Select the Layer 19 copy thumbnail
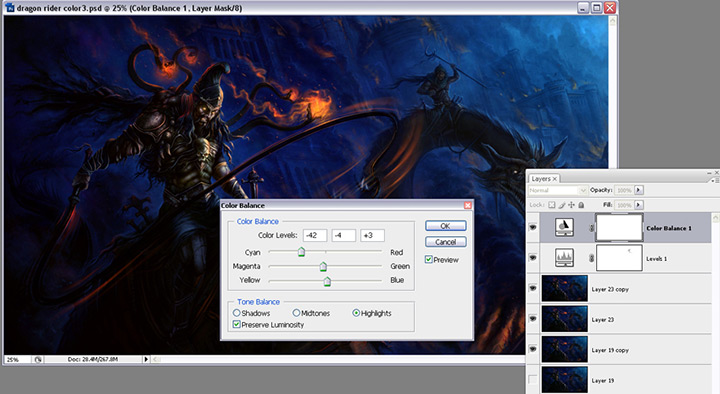This screenshot has width=720, height=394. tap(564, 349)
